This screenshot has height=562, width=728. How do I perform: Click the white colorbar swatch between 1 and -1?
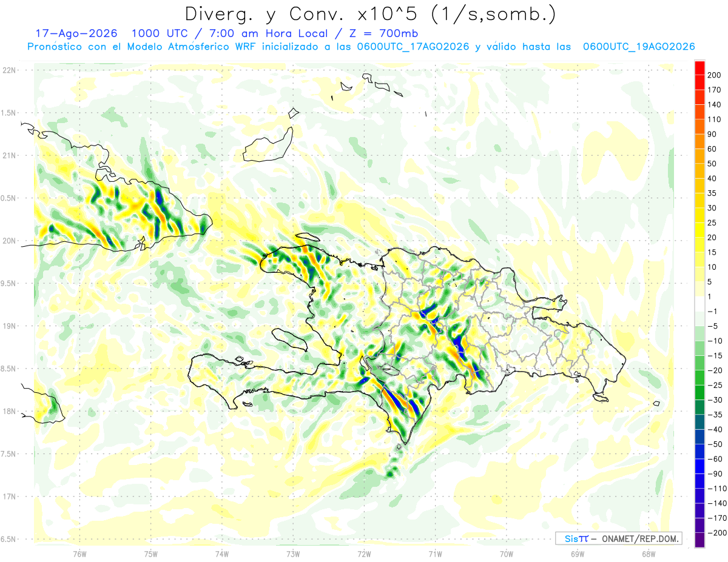point(699,304)
